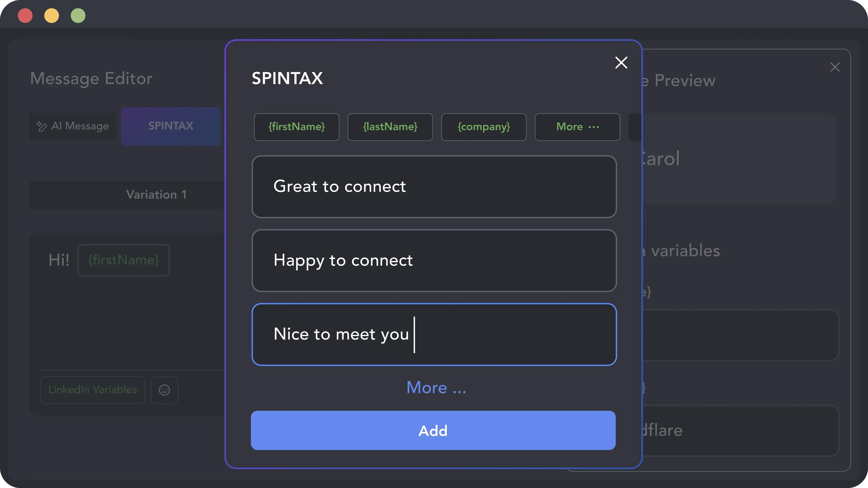The width and height of the screenshot is (868, 488).
Task: Select the SPINTAX tab in Message Editor
Action: 171,126
